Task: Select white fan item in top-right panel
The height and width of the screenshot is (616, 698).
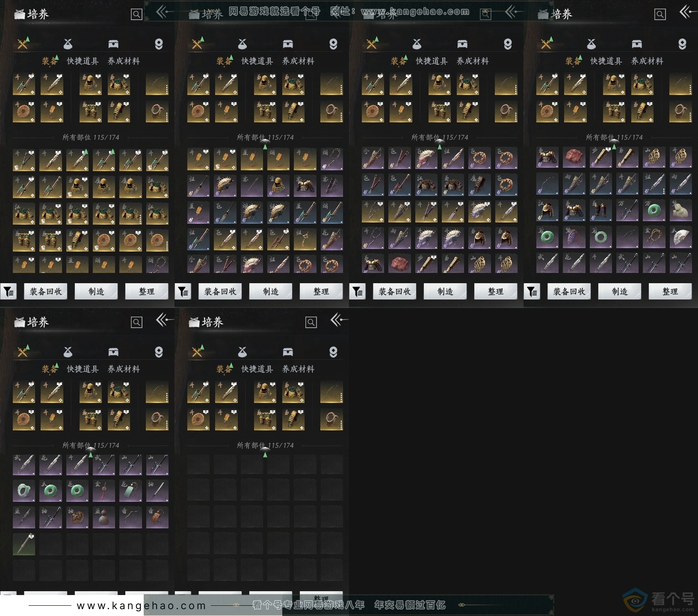Action: click(680, 237)
